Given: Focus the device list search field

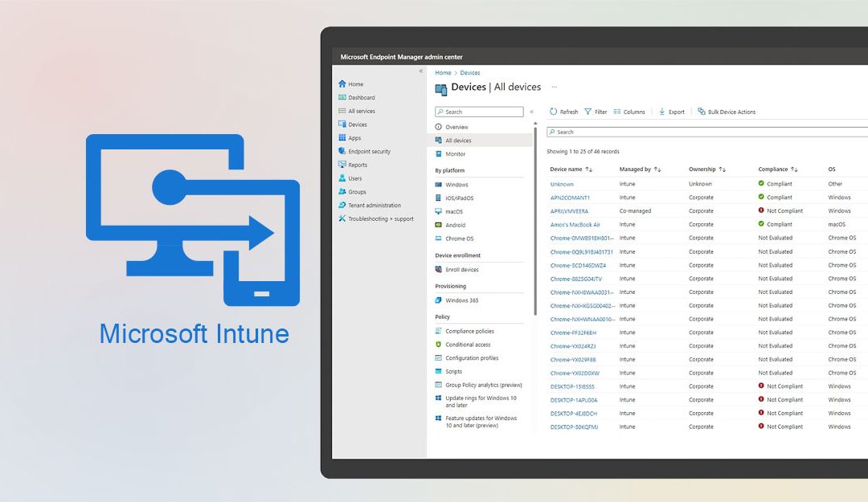Looking at the screenshot, I should pos(707,132).
